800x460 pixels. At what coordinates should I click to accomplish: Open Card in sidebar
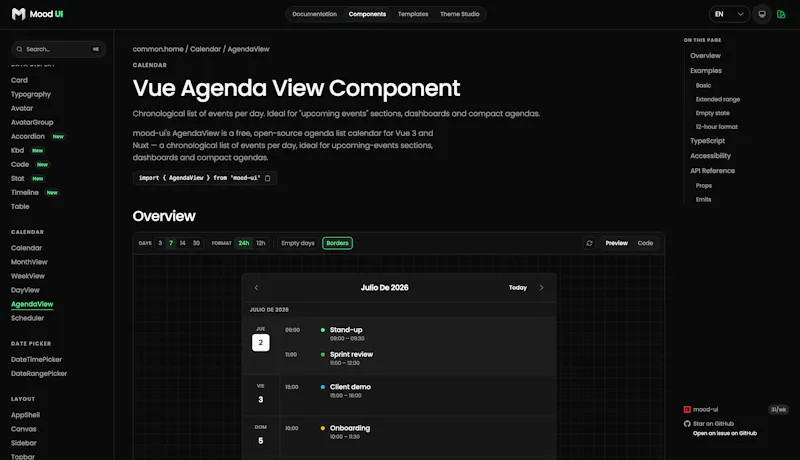coord(19,80)
